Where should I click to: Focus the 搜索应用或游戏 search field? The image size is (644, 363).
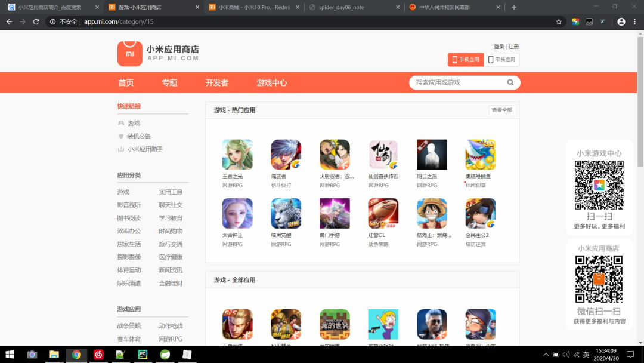tap(458, 82)
